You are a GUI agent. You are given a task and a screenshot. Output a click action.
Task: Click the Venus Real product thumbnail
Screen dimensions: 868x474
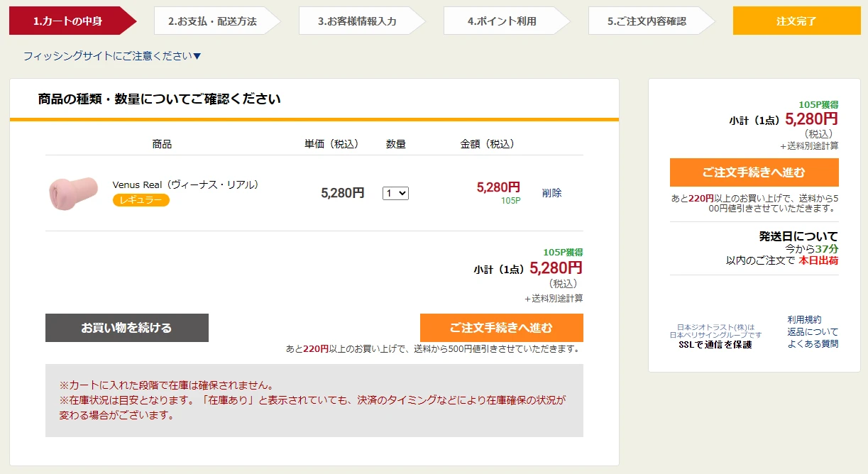tap(73, 193)
